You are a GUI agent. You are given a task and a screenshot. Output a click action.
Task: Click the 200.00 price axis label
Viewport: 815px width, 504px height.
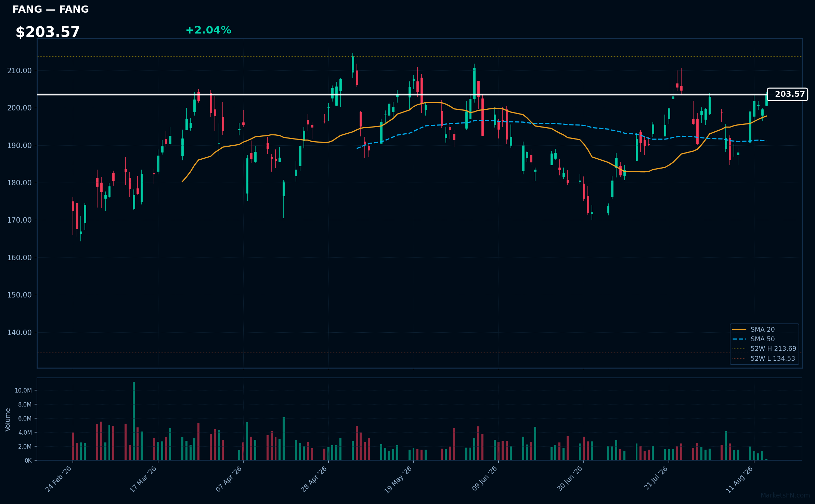tap(20, 108)
